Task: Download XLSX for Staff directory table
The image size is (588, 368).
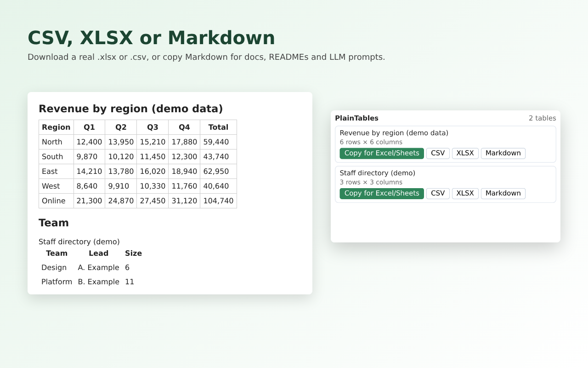Action: point(465,193)
